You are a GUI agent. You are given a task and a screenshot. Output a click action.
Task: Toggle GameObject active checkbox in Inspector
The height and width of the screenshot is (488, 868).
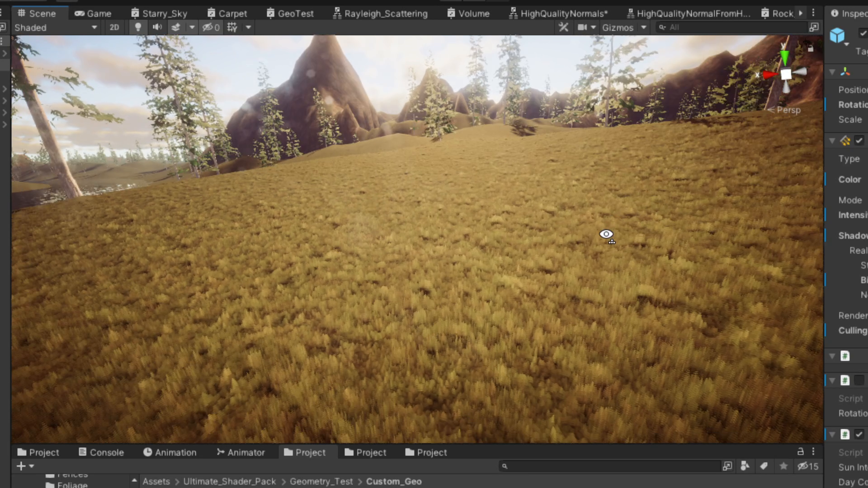pyautogui.click(x=863, y=33)
